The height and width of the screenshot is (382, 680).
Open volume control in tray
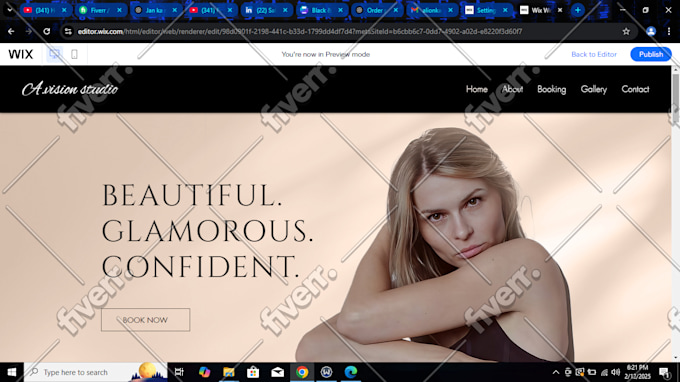point(615,372)
